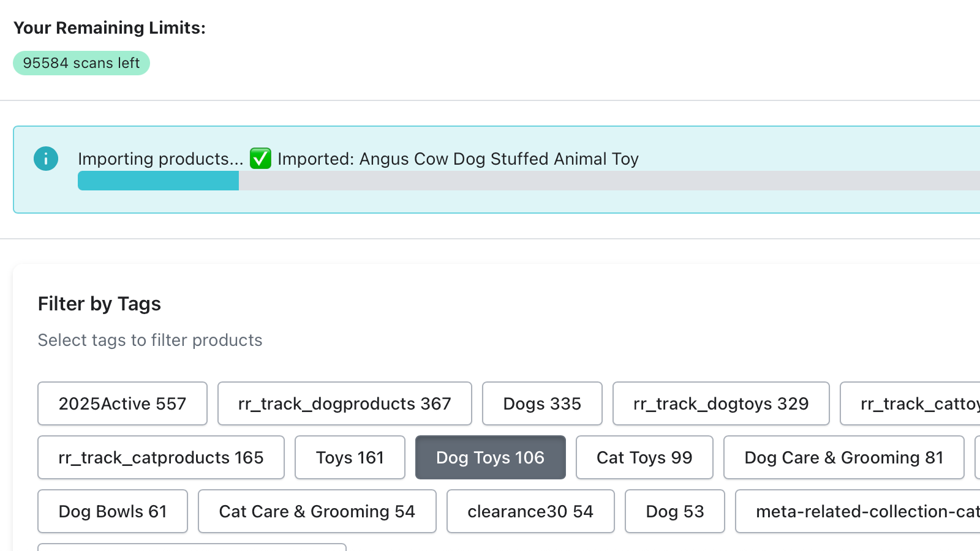The image size is (980, 551).
Task: Click the info icon in the import banner
Action: (46, 159)
